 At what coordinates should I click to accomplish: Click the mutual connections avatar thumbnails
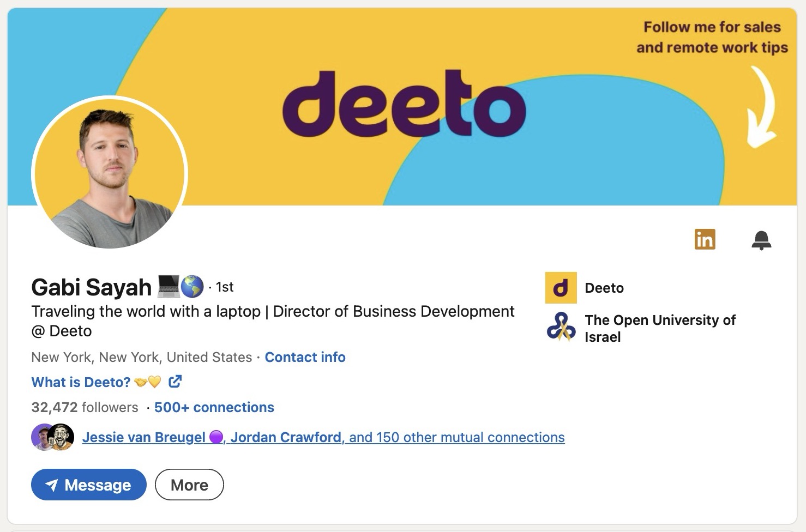pos(53,437)
